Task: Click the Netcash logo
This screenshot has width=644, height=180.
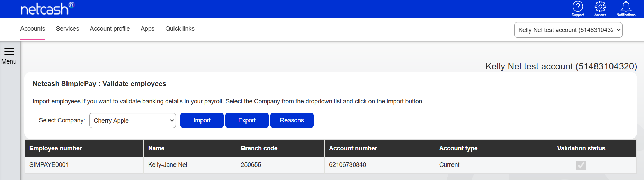Action: pyautogui.click(x=47, y=9)
